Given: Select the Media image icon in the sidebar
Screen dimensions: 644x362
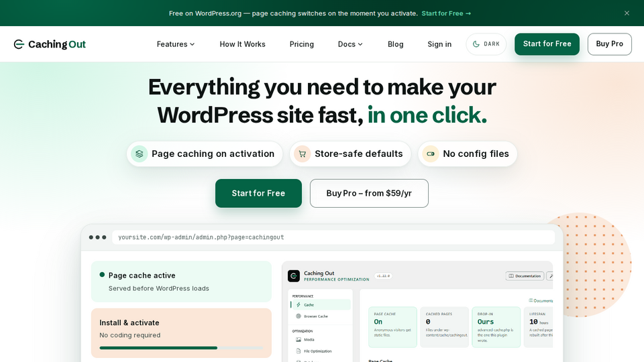Looking at the screenshot, I should (299, 339).
